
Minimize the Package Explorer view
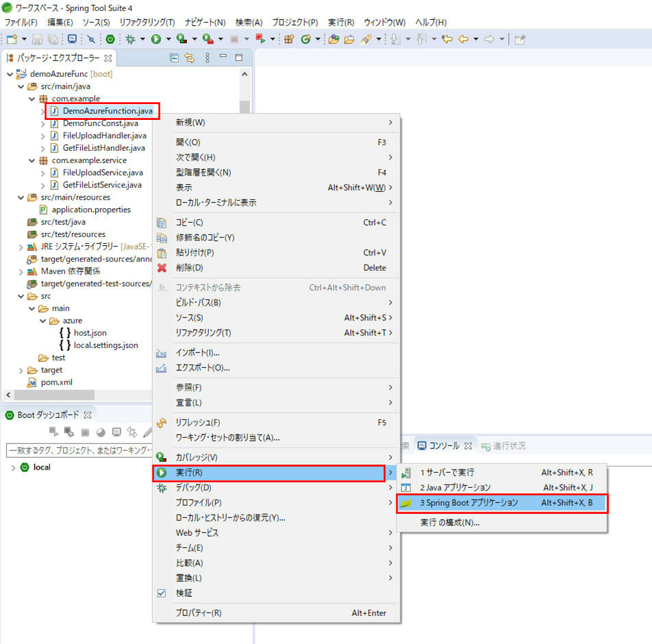pos(223,57)
